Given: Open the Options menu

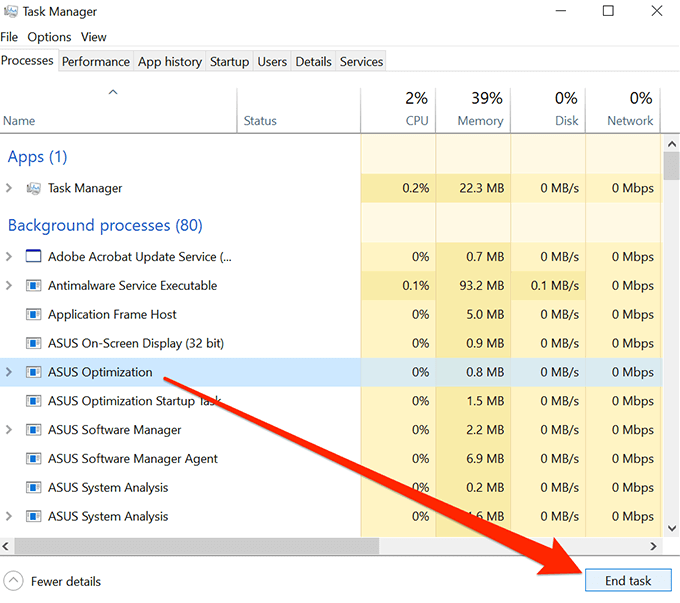Looking at the screenshot, I should point(49,37).
